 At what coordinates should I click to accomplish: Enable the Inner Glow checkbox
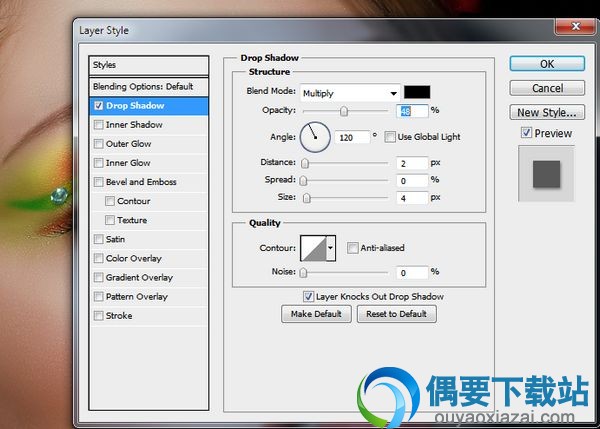[99, 163]
